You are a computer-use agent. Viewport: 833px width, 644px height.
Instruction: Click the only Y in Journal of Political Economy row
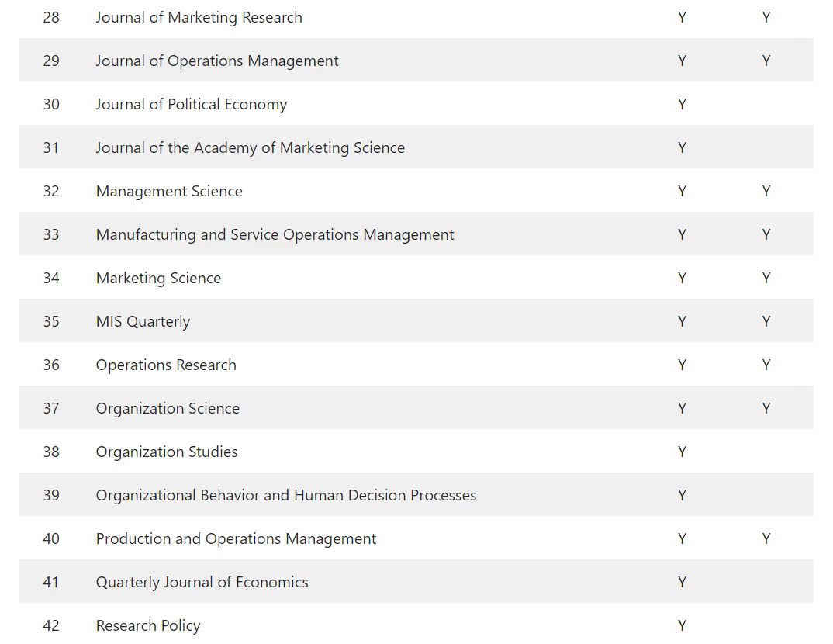[682, 105]
